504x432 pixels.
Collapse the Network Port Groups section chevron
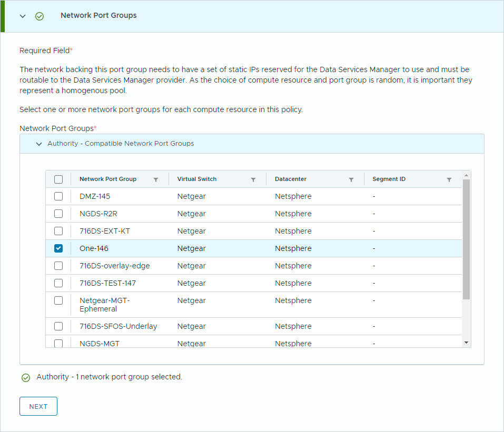tap(23, 16)
